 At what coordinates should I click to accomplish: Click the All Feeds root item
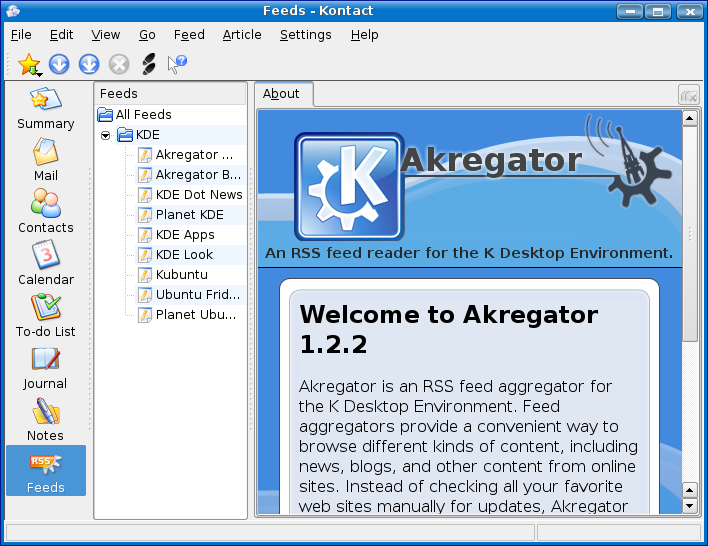143,115
